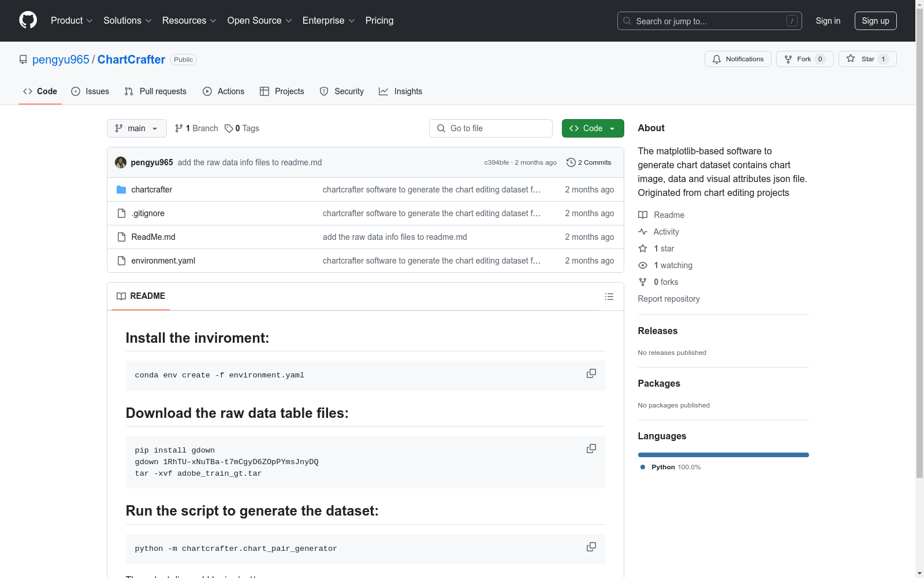Switch to the Insights tab
The width and height of the screenshot is (924, 578).
click(401, 91)
